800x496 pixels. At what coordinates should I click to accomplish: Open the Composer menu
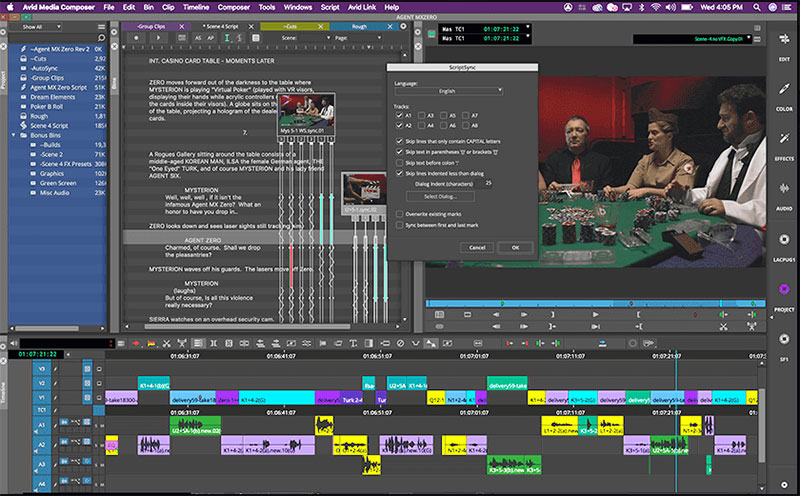234,7
